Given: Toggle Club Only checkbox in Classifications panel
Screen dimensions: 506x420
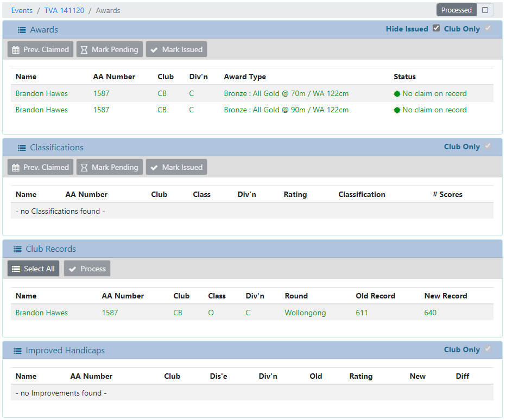Looking at the screenshot, I should tap(488, 146).
